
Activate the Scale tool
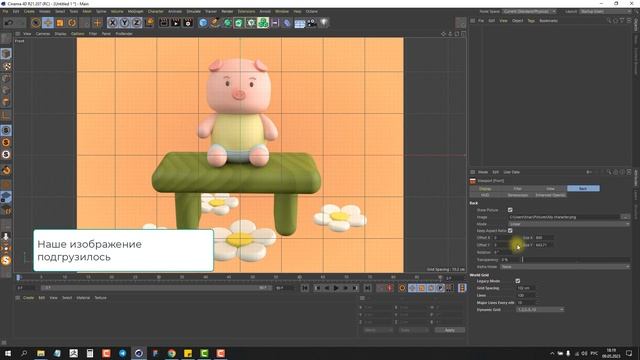pos(60,23)
